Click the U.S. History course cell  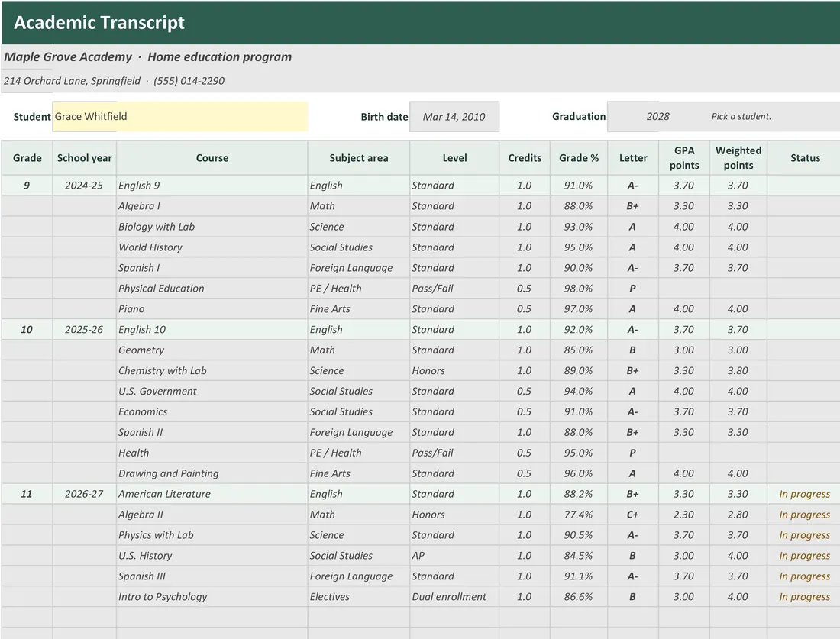point(212,556)
